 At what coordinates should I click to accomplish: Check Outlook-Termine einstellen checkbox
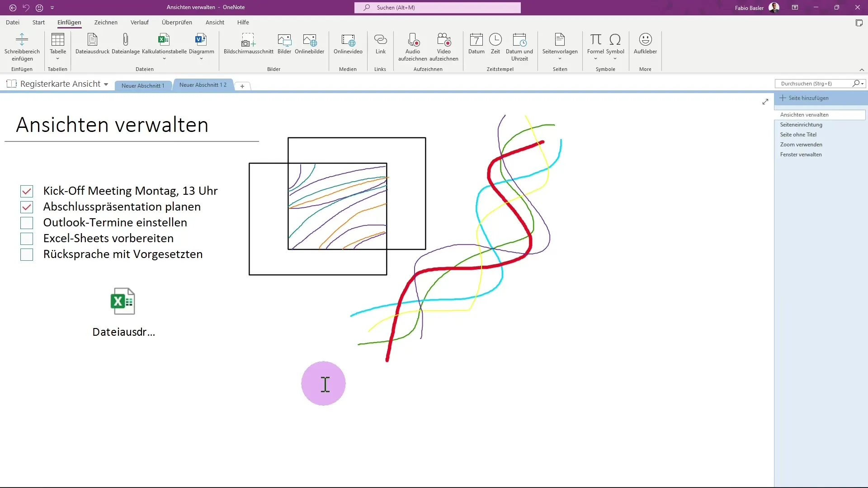click(x=27, y=223)
